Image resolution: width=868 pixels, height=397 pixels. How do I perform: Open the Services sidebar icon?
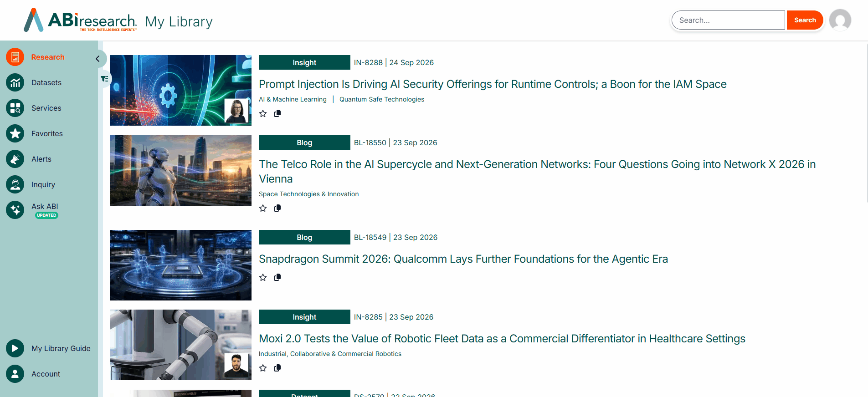15,108
